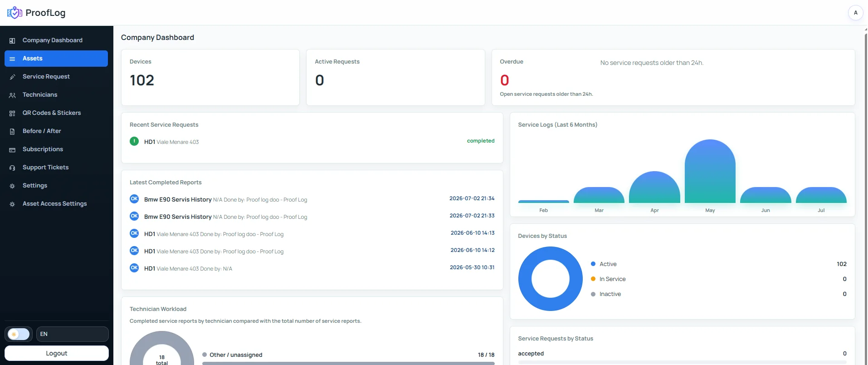This screenshot has width=868, height=365.
Task: Open HD1 report dated 2026-06-10 14:13
Action: (312, 233)
